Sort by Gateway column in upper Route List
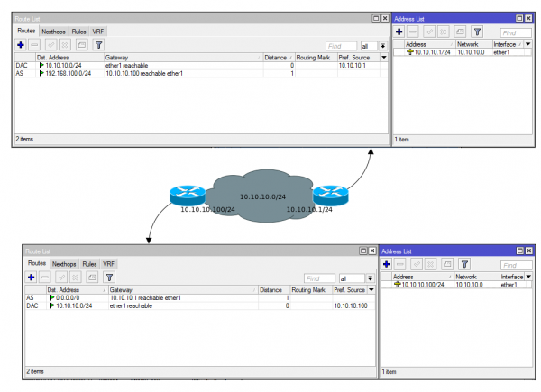This screenshot has width=541, height=392. [x=183, y=58]
